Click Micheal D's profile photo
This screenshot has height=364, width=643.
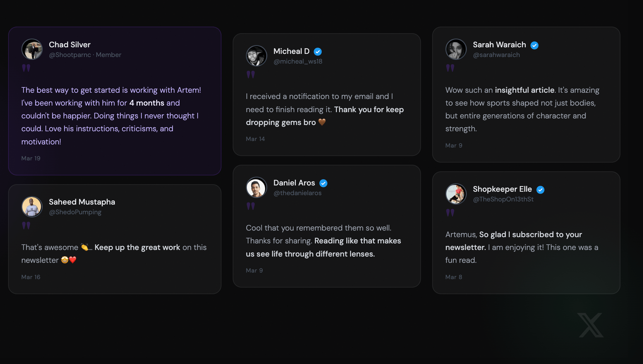[257, 56]
